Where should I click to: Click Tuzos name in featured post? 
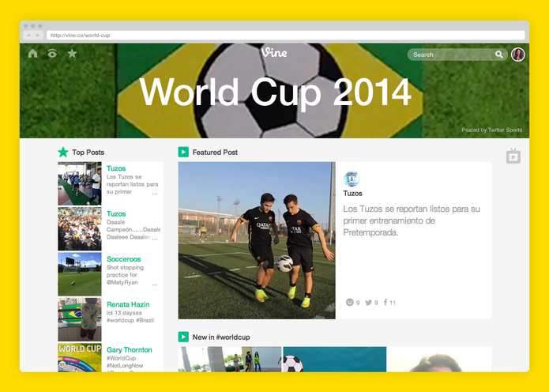352,194
